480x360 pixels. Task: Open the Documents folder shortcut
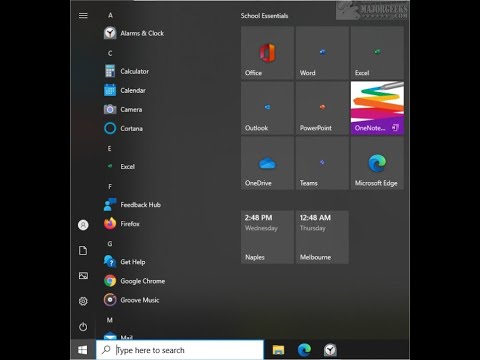point(83,250)
